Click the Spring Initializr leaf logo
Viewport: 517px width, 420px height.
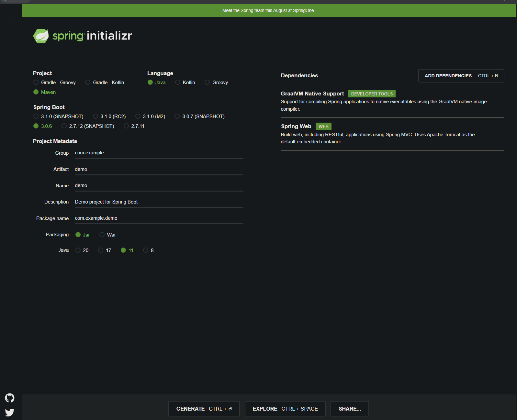click(x=41, y=36)
